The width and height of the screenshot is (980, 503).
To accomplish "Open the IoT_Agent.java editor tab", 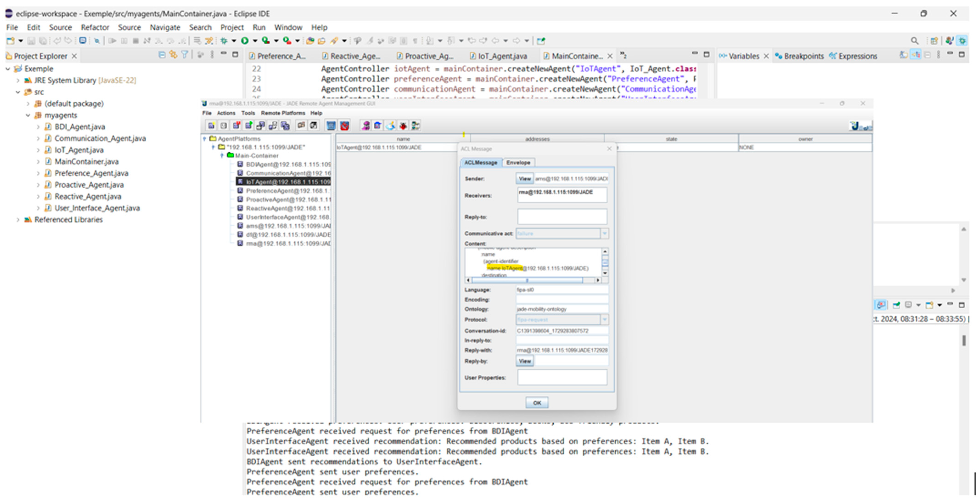I will point(501,56).
